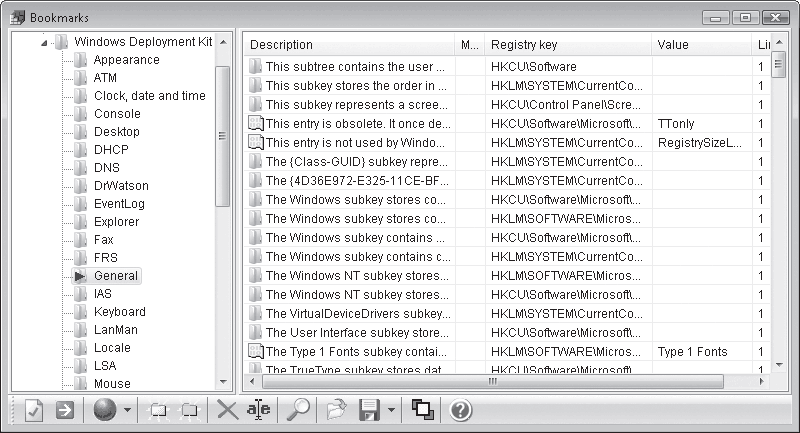Viewport: 800px width, 433px height.
Task: Open the dropdown arrow beside the globe icon
Action: click(128, 410)
